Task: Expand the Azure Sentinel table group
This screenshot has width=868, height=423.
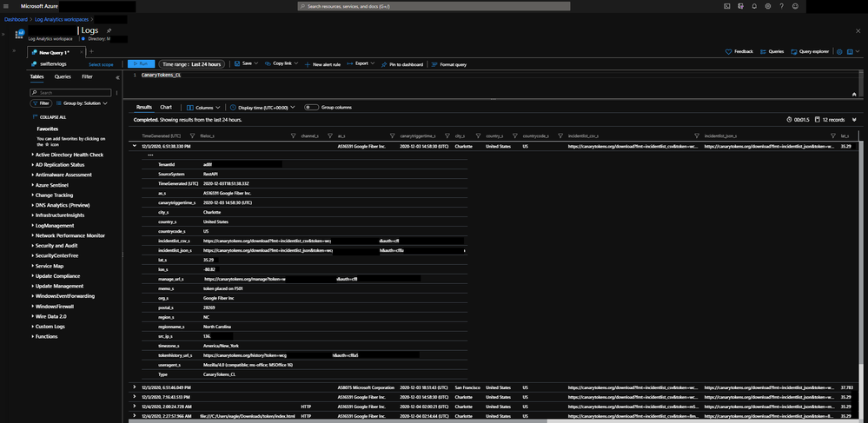Action: click(x=32, y=185)
